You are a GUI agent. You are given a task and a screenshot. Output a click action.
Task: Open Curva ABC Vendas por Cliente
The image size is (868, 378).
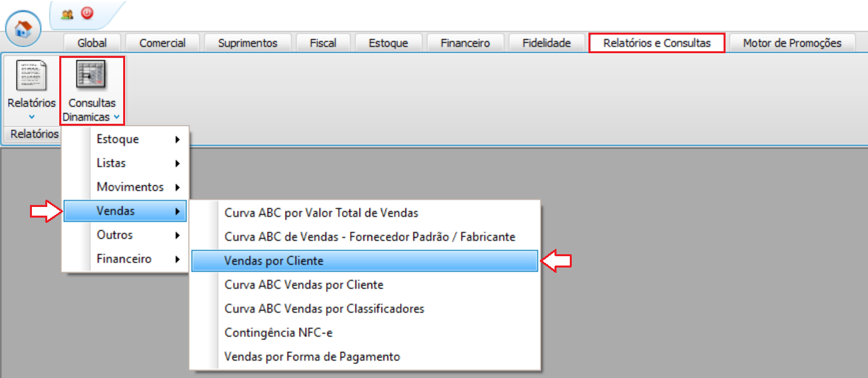pos(364,285)
